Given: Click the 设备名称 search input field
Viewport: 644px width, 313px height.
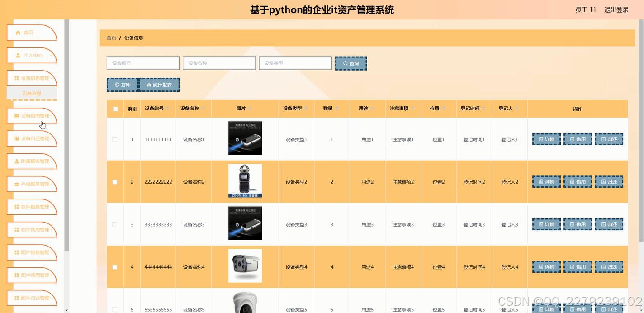Looking at the screenshot, I should pyautogui.click(x=219, y=63).
